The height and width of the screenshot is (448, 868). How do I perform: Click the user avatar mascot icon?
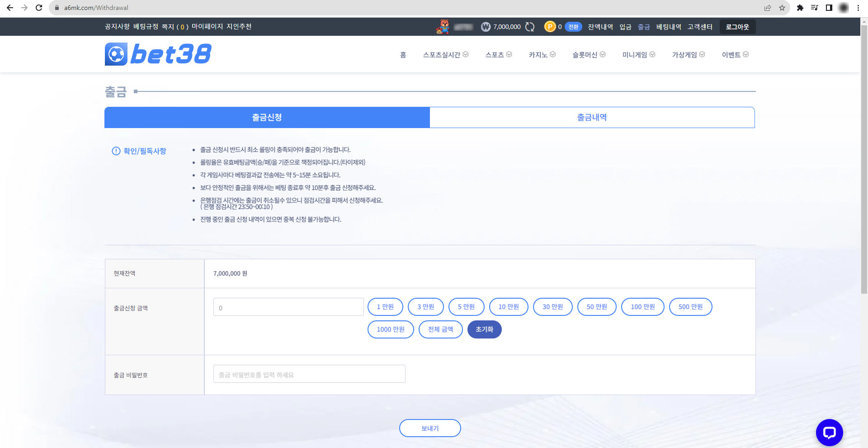coord(443,27)
